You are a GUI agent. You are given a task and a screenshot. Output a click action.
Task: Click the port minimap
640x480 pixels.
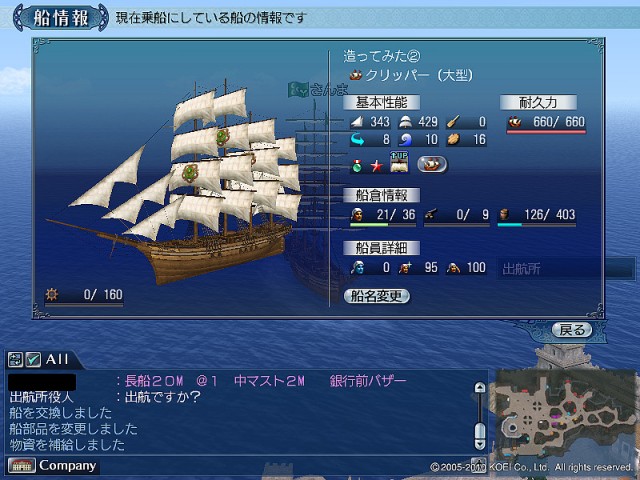tap(565, 414)
